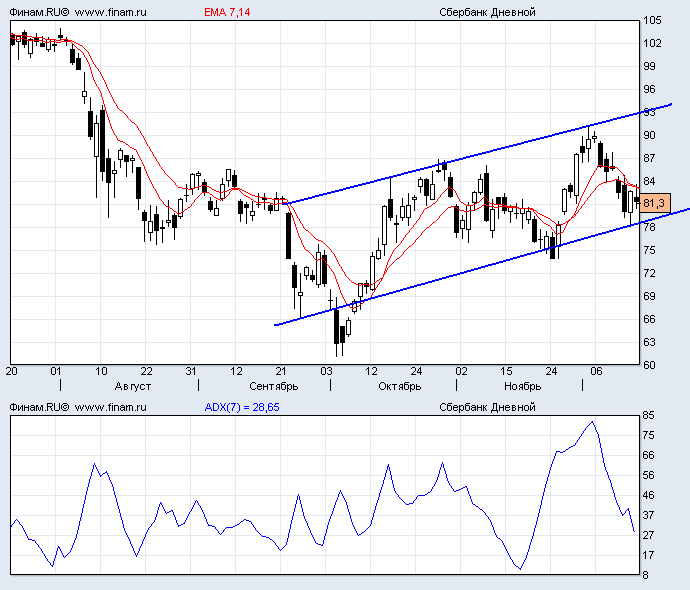The width and height of the screenshot is (690, 590).
Task: Click Сбербанк Дневной title above the price chart
Action: 487,12
